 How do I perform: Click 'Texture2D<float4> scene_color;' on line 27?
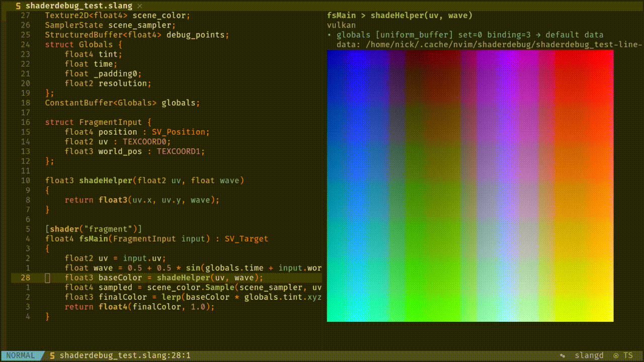coord(118,16)
